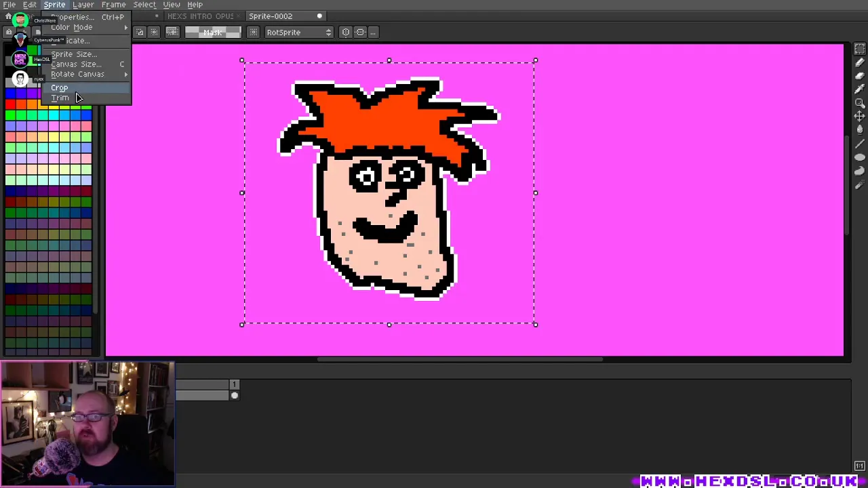Select the Zoom magnifier tool
This screenshot has height=488, width=868.
tap(859, 103)
